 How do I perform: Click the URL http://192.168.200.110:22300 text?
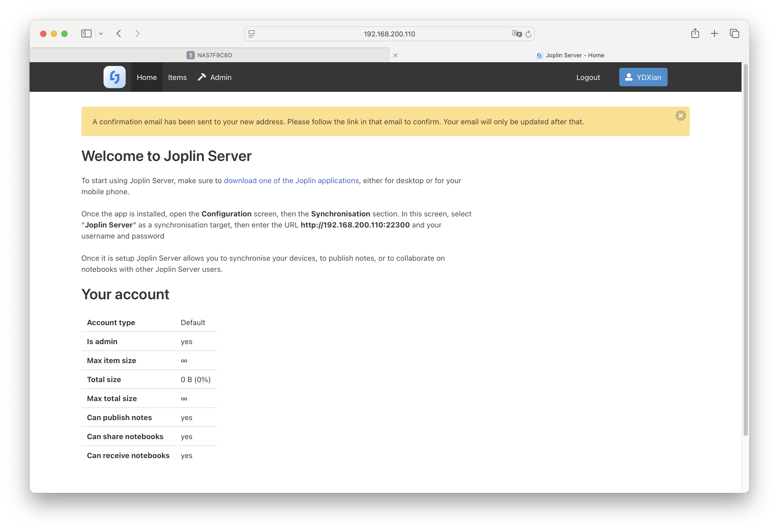(x=355, y=225)
